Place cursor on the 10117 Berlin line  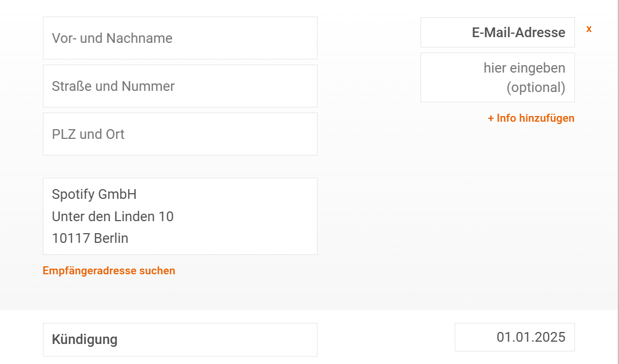point(90,238)
